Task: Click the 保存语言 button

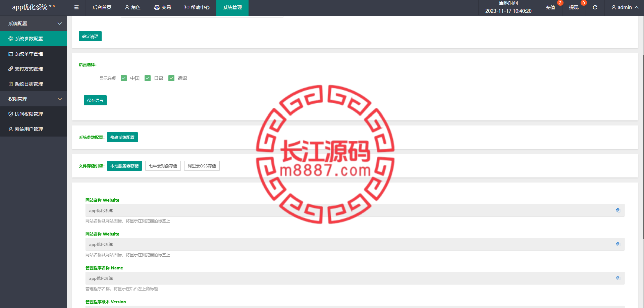Action: 95,100
